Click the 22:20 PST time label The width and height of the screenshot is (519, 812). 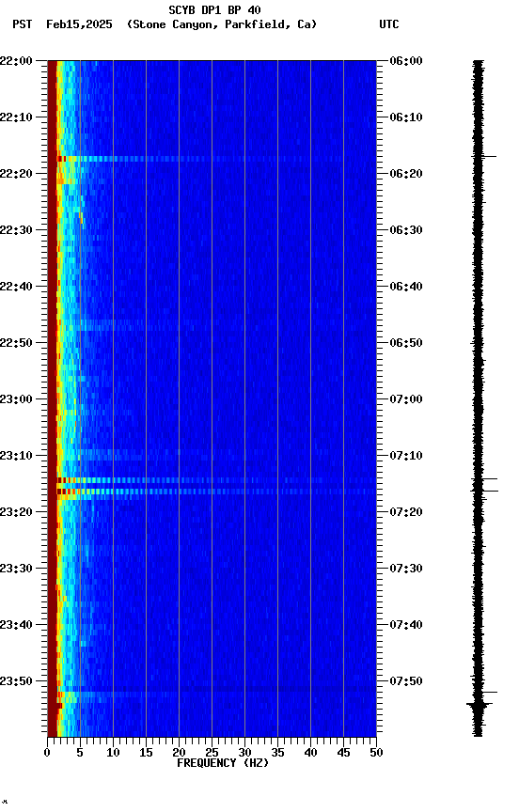click(16, 174)
